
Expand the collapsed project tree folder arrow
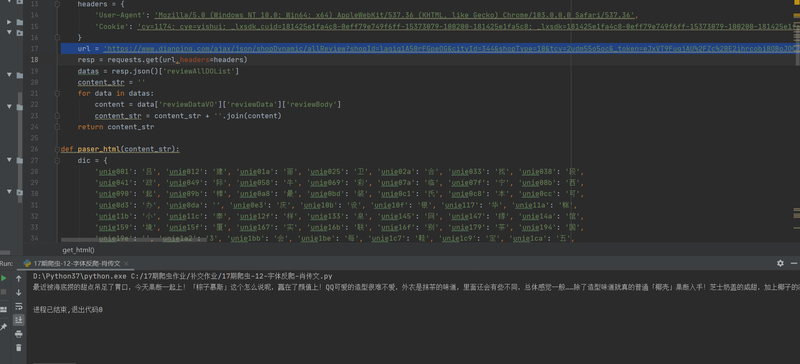(x=9, y=22)
